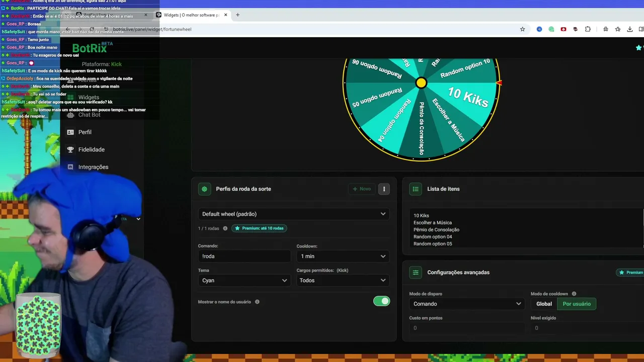The image size is (644, 362).
Task: Click the 'Comando' input field containing !roda
Action: coord(245,256)
